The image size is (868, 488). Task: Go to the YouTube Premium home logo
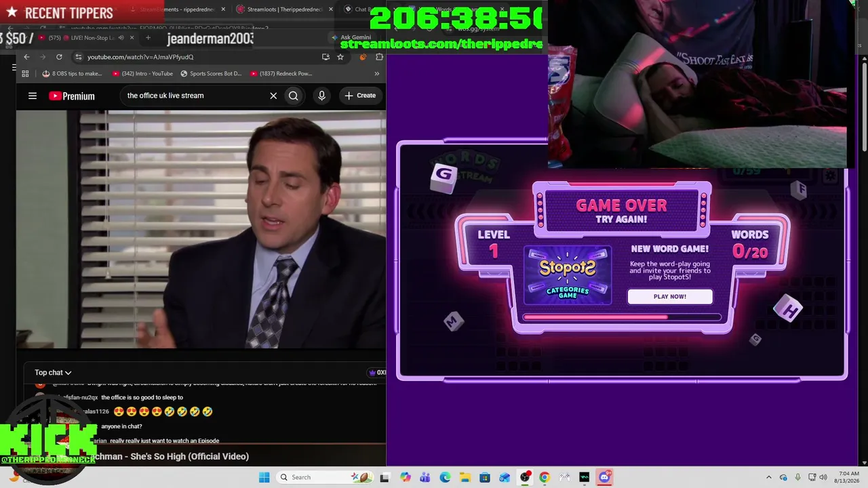click(x=72, y=96)
